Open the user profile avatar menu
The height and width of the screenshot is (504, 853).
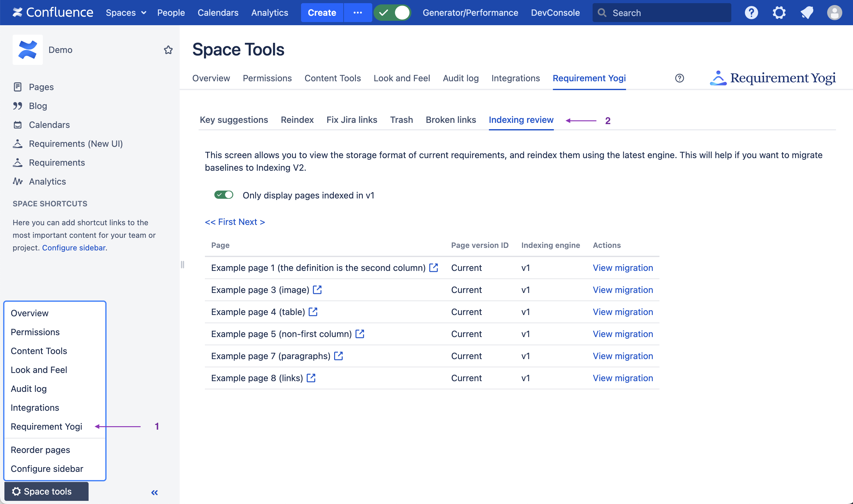834,13
